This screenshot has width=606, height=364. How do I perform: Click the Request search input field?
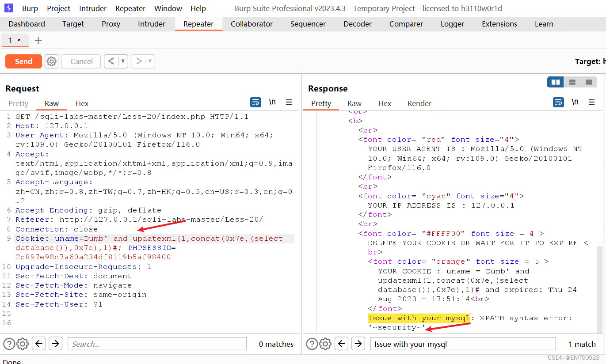coord(157,344)
